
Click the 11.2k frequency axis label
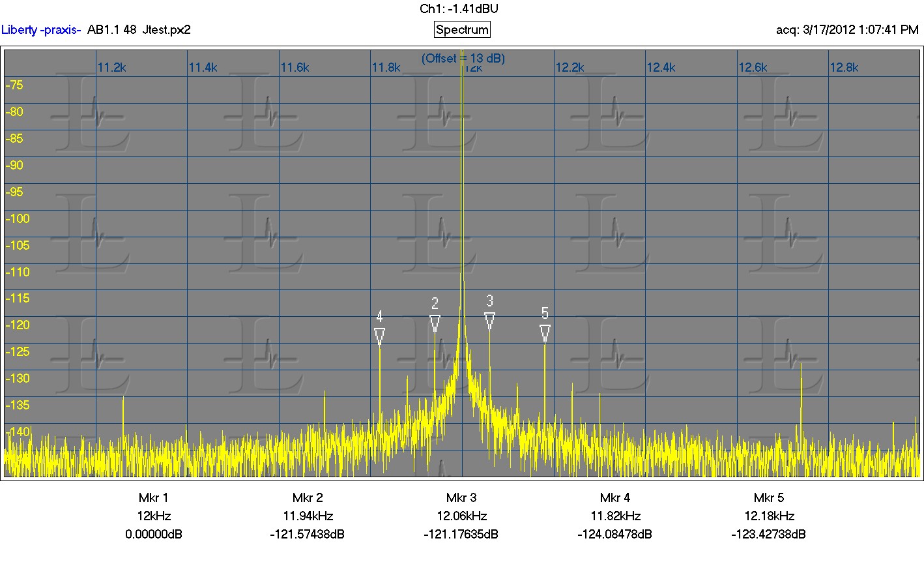[x=111, y=68]
